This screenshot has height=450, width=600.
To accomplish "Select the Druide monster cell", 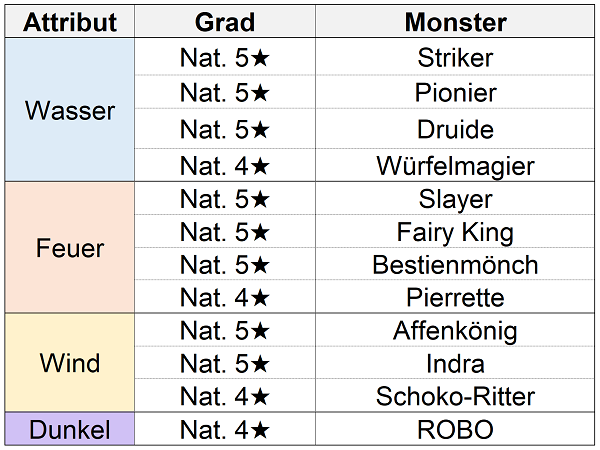I will 455,130.
